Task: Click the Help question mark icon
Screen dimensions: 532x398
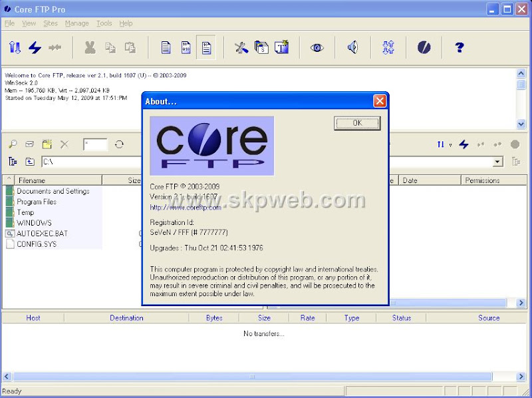Action: (x=459, y=47)
